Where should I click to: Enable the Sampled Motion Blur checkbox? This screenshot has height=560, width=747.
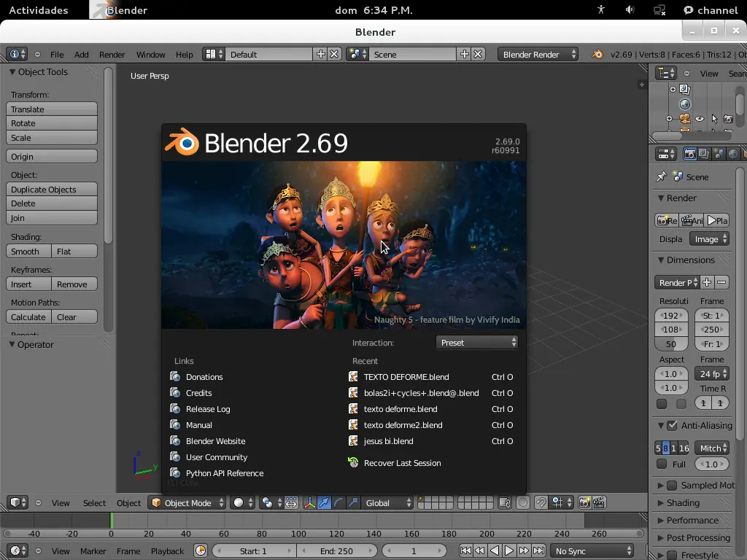click(672, 485)
